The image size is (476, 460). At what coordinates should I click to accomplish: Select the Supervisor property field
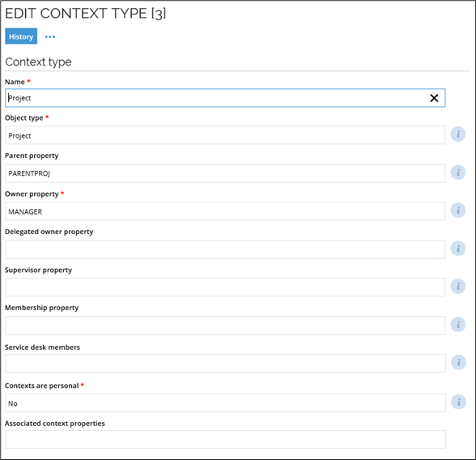(225, 287)
